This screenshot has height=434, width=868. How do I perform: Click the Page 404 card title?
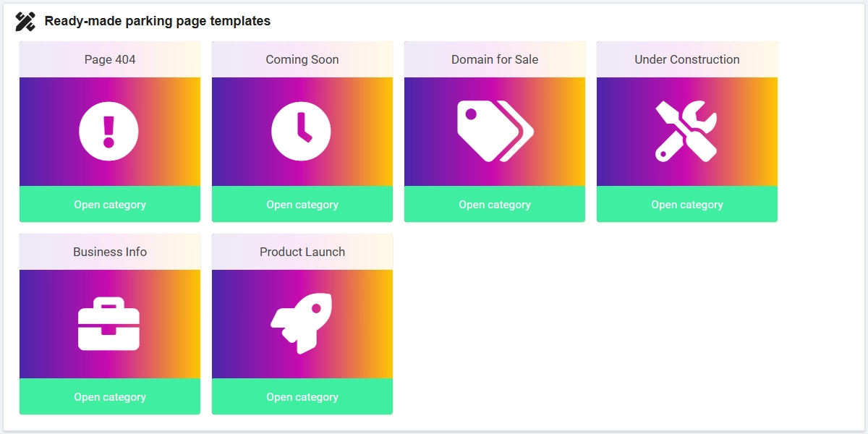[x=110, y=59]
